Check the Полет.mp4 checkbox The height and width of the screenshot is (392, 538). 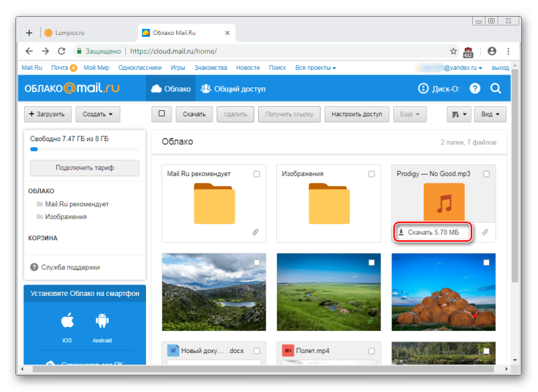372,351
